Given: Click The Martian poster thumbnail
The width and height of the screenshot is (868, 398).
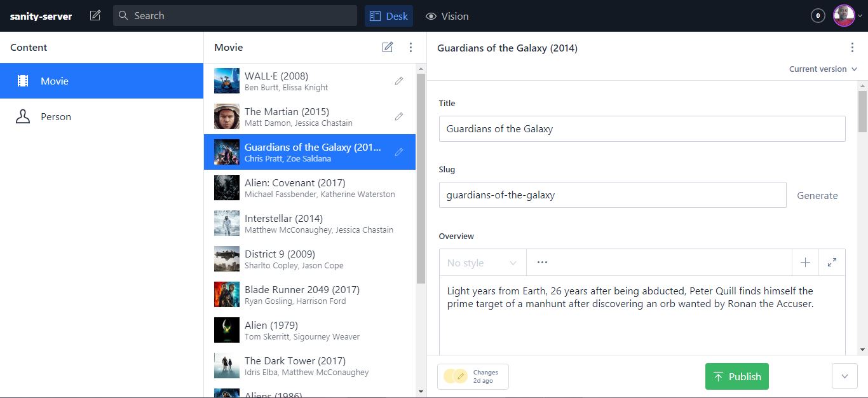Looking at the screenshot, I should [227, 116].
